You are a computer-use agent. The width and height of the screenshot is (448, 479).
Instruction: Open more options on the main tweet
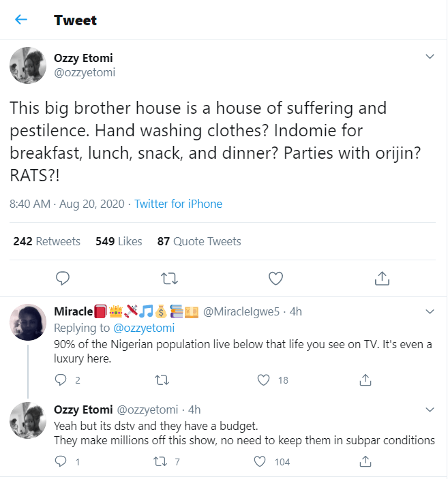click(430, 57)
